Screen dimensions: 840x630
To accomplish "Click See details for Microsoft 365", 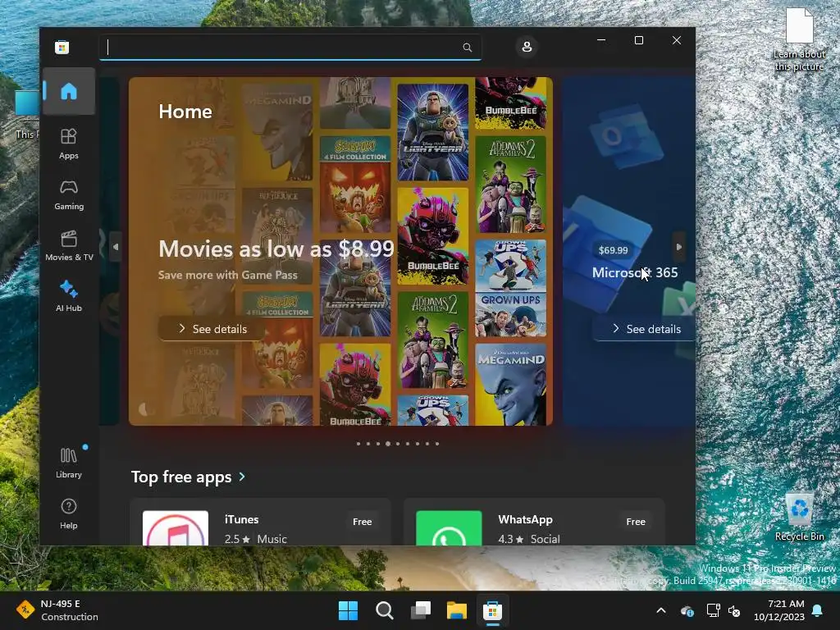I will coord(646,328).
